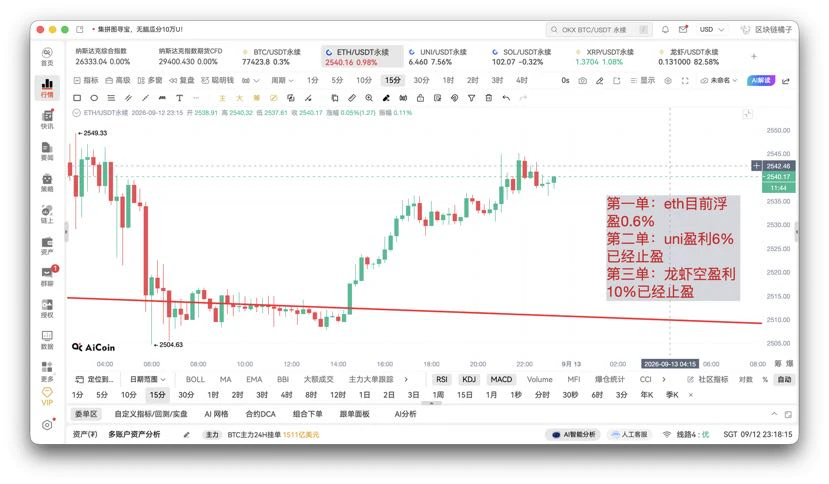Click the zoom-in magnifier tool
Screen dimensions: 829x484
(x=369, y=98)
